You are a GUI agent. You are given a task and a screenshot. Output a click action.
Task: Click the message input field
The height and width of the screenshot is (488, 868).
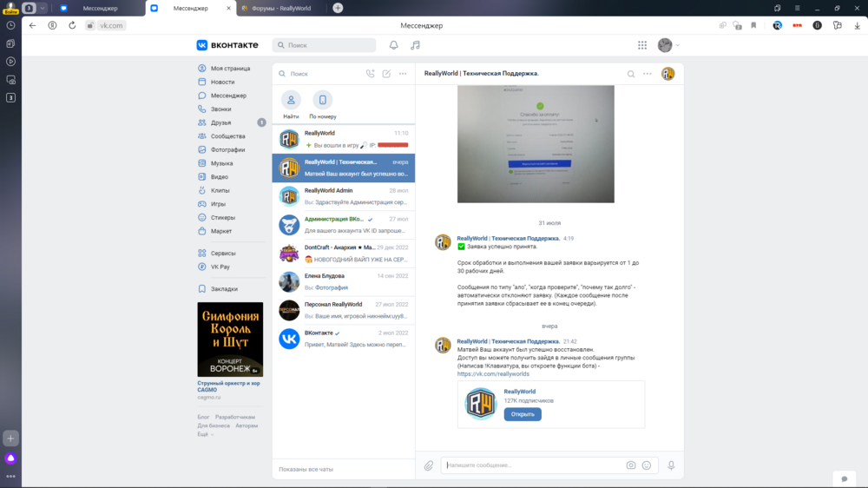point(534,465)
